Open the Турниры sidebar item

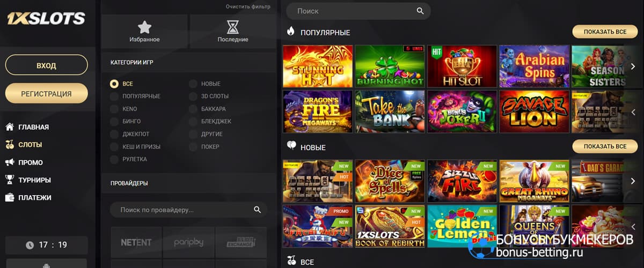pyautogui.click(x=35, y=180)
